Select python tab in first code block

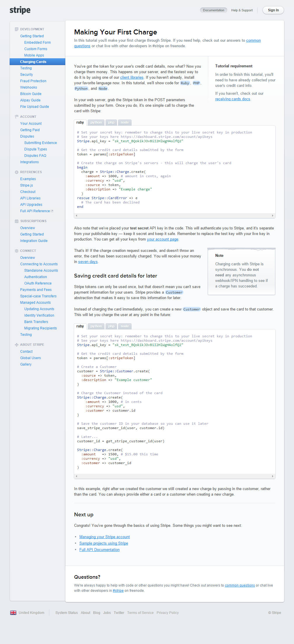click(96, 122)
